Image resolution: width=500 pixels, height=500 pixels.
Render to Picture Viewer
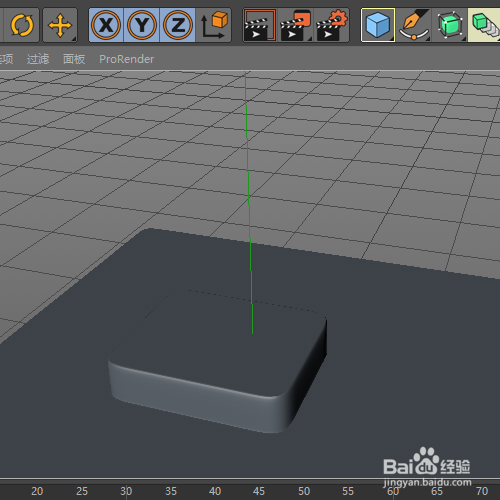tap(295, 25)
